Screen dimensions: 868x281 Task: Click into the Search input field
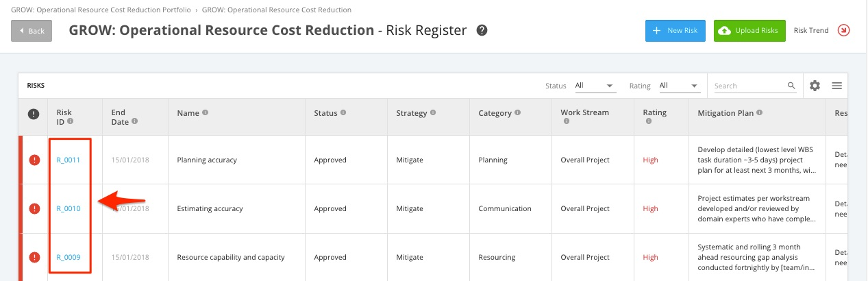(748, 86)
